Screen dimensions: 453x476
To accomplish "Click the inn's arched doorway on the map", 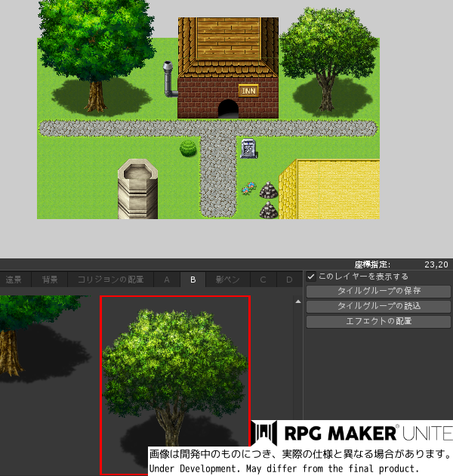I will [x=228, y=109].
